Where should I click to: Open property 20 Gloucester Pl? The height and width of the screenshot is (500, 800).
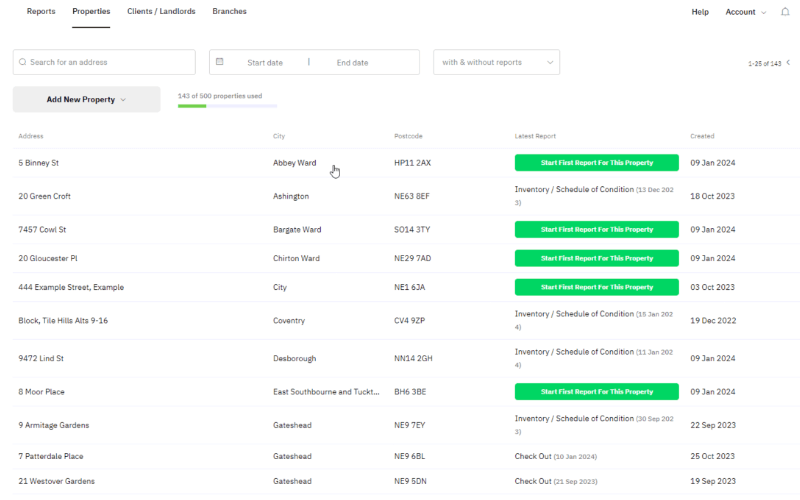click(x=48, y=258)
